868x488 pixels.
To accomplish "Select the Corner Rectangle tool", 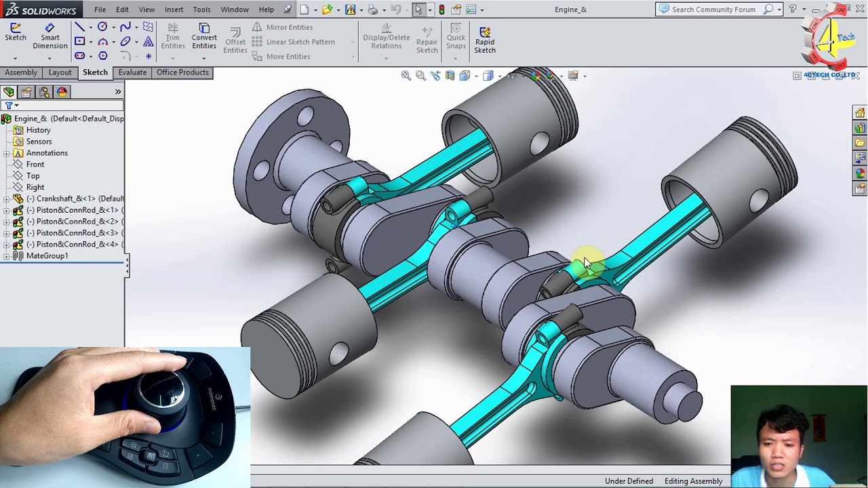I will (79, 41).
